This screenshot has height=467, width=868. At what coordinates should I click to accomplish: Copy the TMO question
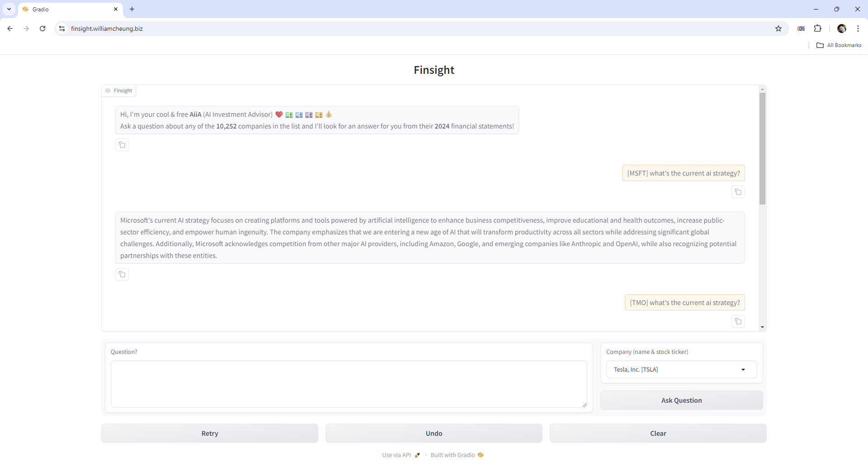[738, 321]
